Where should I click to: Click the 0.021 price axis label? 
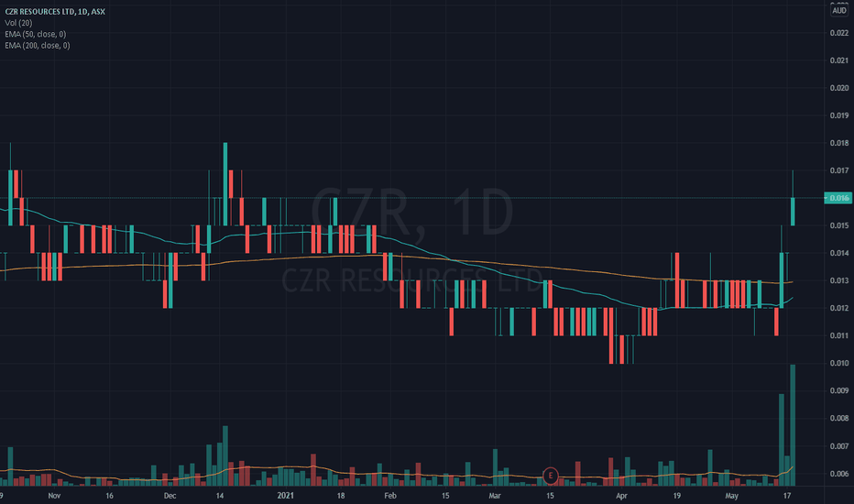(x=838, y=60)
